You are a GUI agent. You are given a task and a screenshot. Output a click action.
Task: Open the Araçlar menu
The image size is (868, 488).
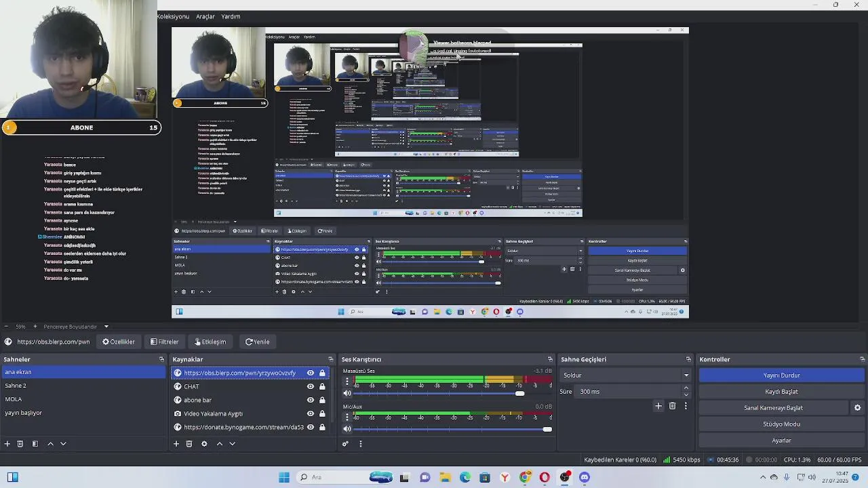click(x=205, y=16)
